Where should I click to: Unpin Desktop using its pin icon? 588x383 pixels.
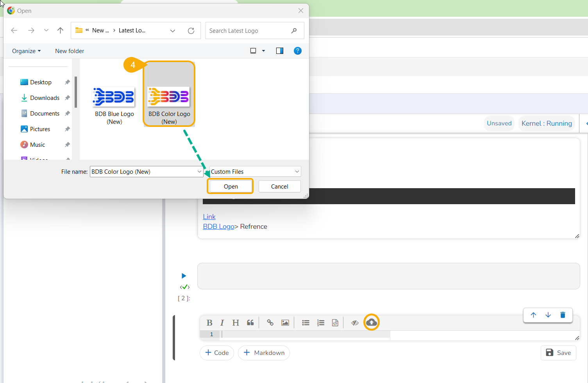click(67, 82)
